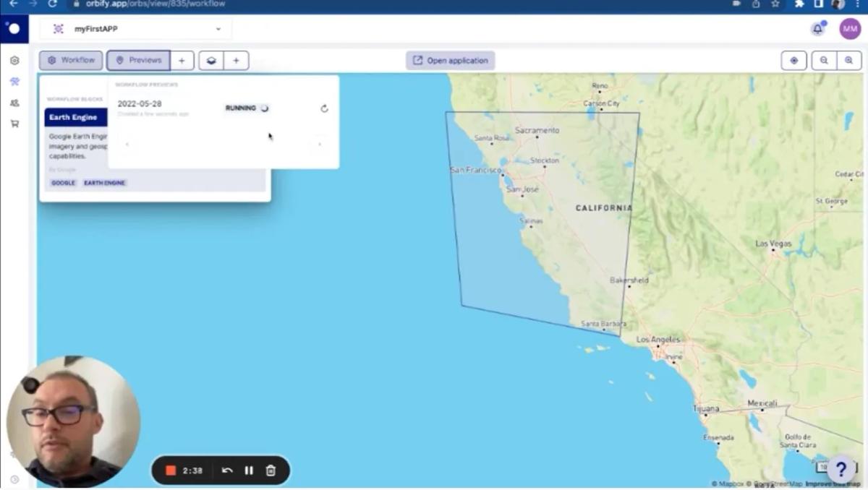Click the EARTH ENGINE tag
The width and height of the screenshot is (868, 490).
tap(105, 183)
